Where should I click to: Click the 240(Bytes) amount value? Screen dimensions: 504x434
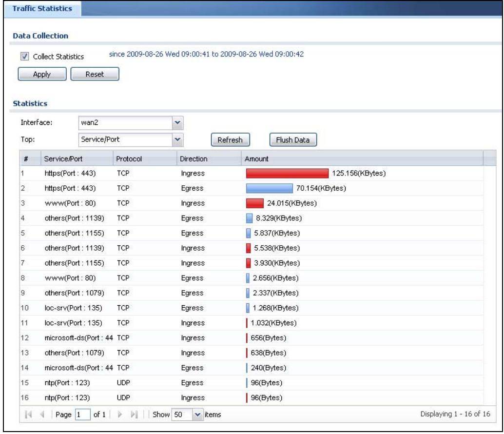pos(269,368)
